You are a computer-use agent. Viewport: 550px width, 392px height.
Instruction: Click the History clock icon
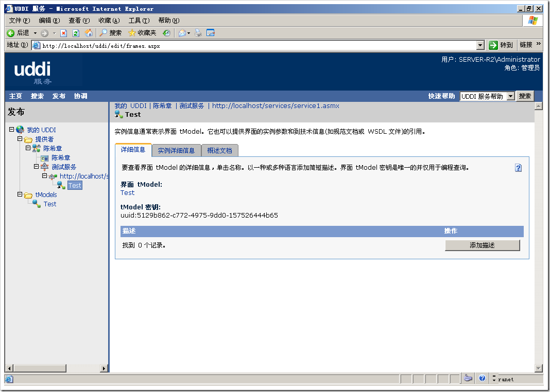[x=167, y=33]
